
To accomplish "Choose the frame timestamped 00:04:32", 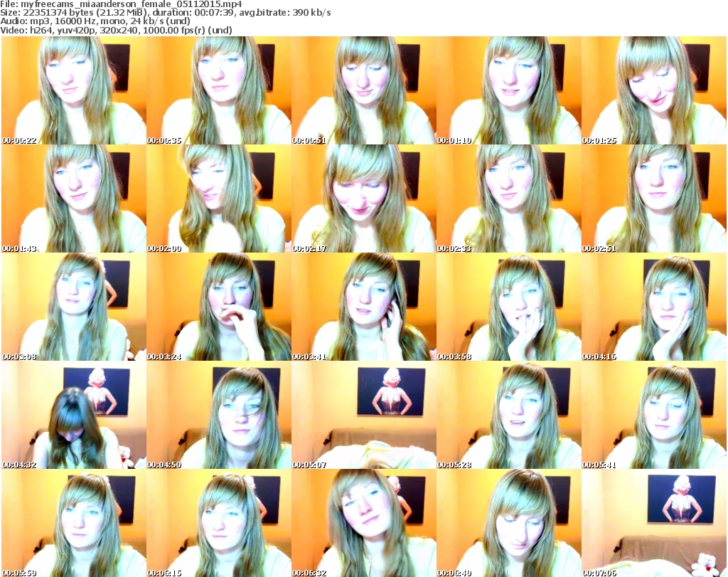I will pyautogui.click(x=74, y=415).
